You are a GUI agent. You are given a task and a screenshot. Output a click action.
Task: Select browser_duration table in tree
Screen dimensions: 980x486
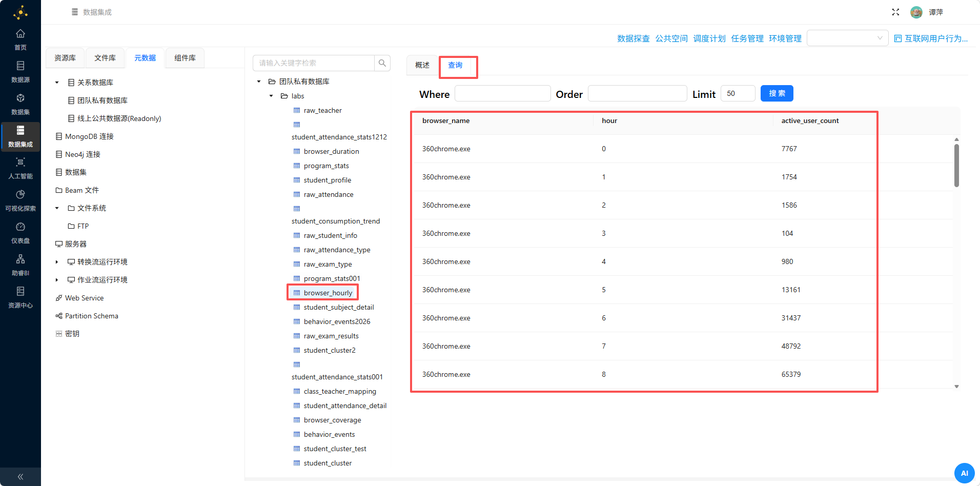pos(331,151)
